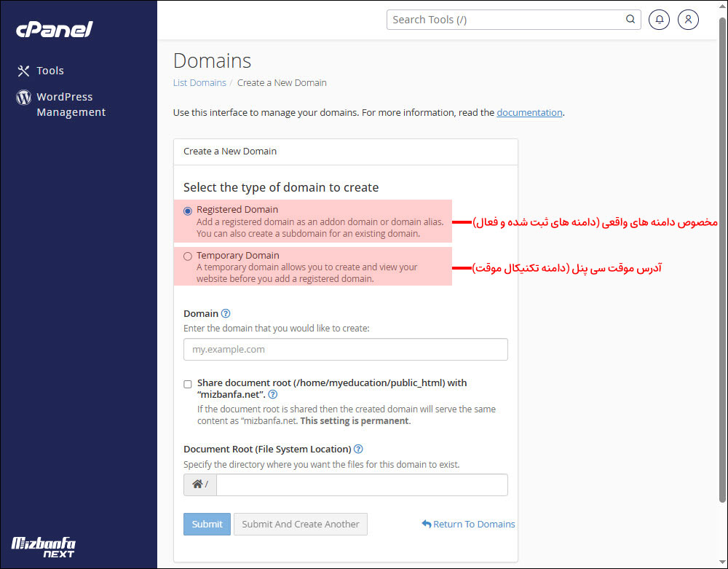The height and width of the screenshot is (569, 728).
Task: Go to List Domains breadcrumb
Action: 199,82
